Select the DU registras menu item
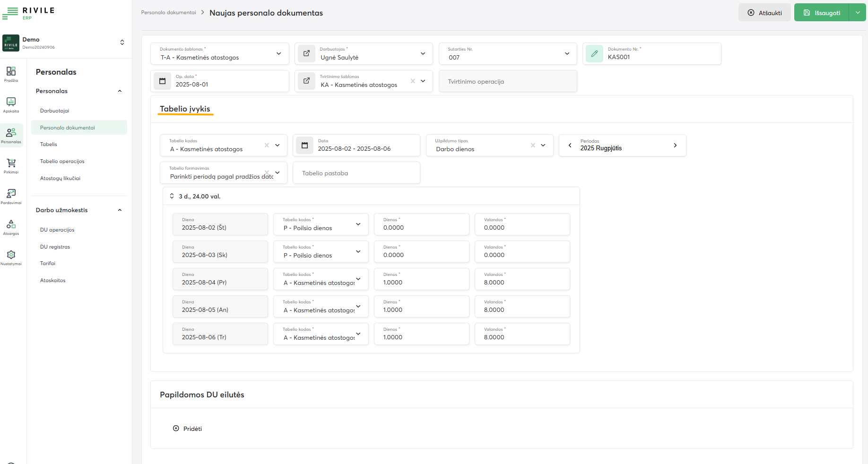 55,247
